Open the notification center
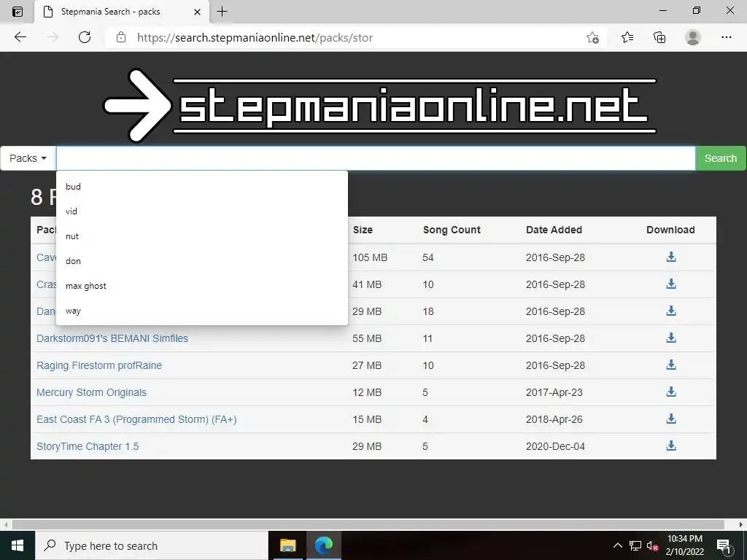 pyautogui.click(x=724, y=545)
